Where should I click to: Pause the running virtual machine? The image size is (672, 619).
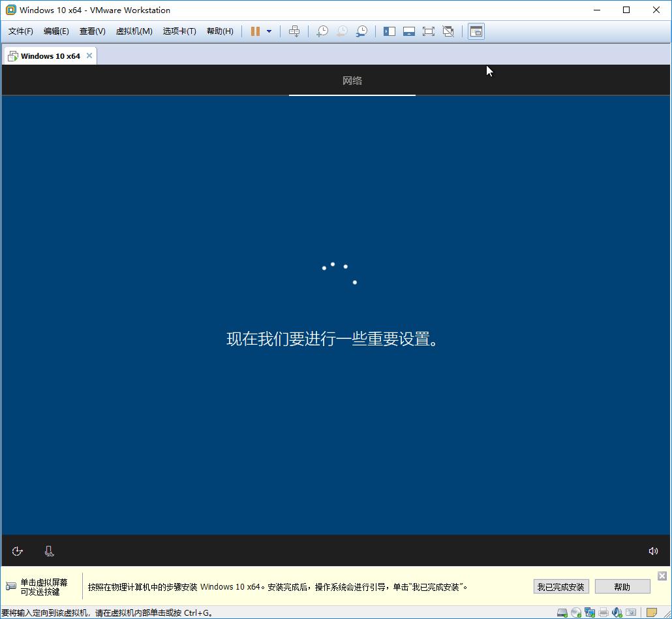point(254,31)
